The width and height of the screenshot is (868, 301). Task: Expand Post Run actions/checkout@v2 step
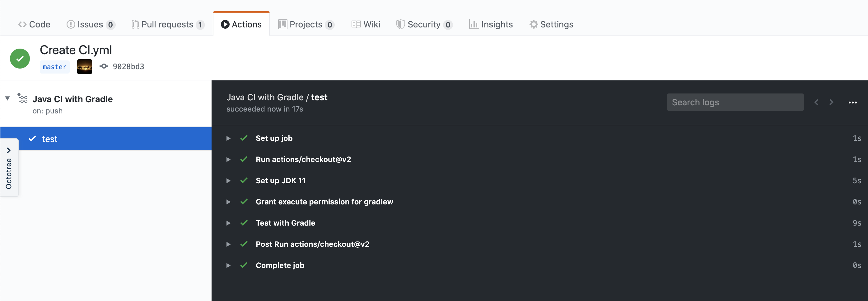(x=228, y=244)
